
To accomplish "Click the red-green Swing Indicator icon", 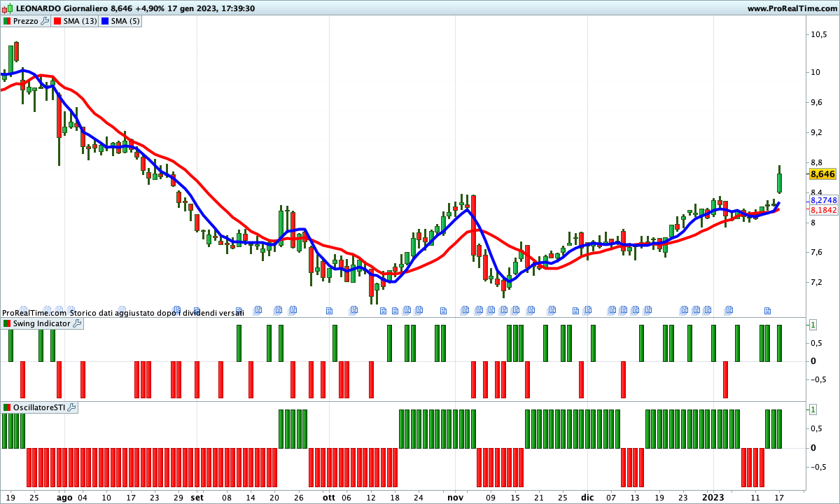I will coord(7,323).
